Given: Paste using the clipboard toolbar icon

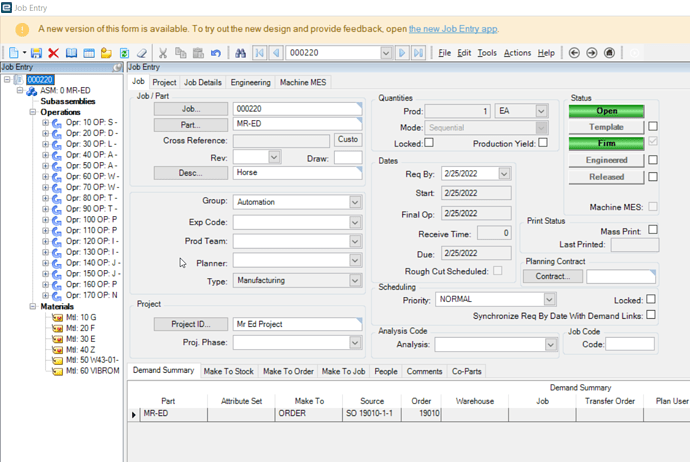Looking at the screenshot, I should [x=198, y=53].
